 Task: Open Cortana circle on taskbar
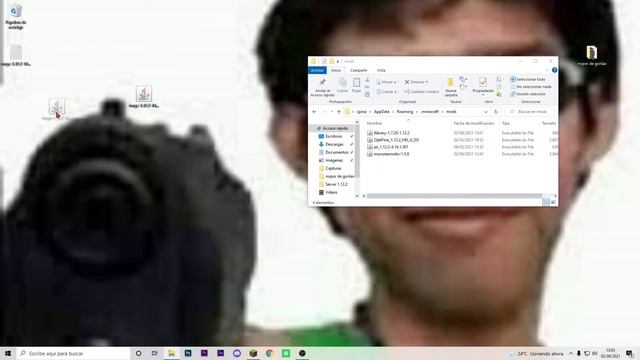pyautogui.click(x=138, y=353)
